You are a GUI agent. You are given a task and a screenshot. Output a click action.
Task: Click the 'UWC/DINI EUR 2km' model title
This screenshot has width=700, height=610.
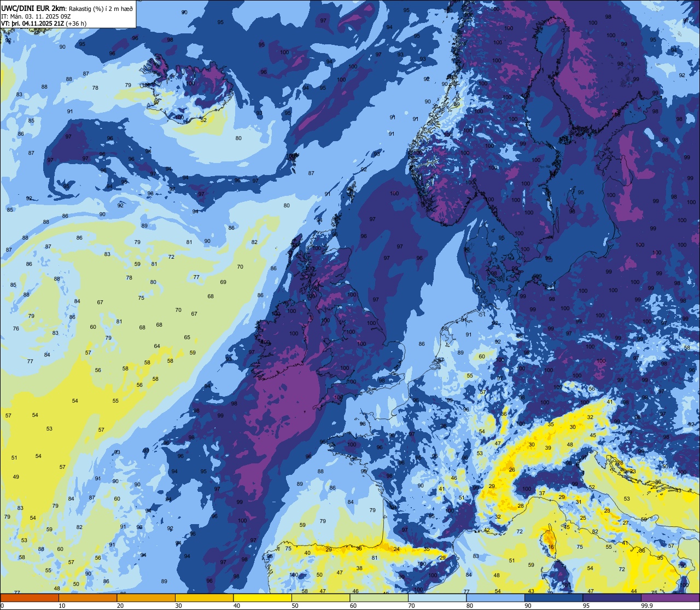tap(32, 8)
